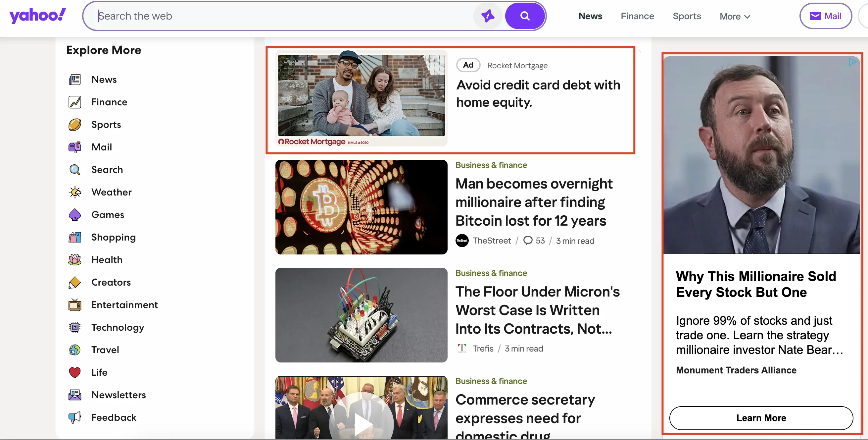
Task: Open 'Why This Millionaire Sold Every Stock' headline
Action: tap(756, 284)
